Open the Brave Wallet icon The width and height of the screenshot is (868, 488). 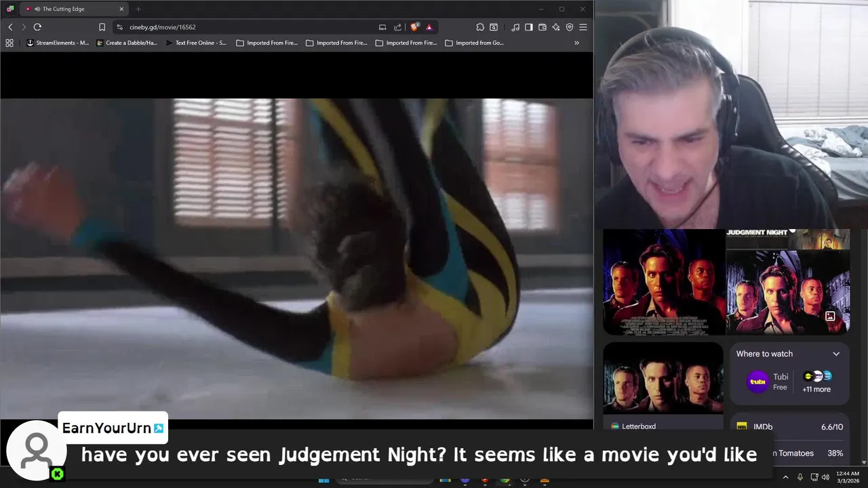click(542, 27)
